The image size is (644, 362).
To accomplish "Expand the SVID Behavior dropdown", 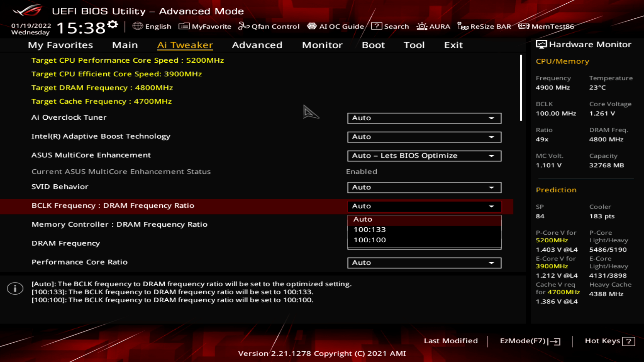I will (424, 187).
